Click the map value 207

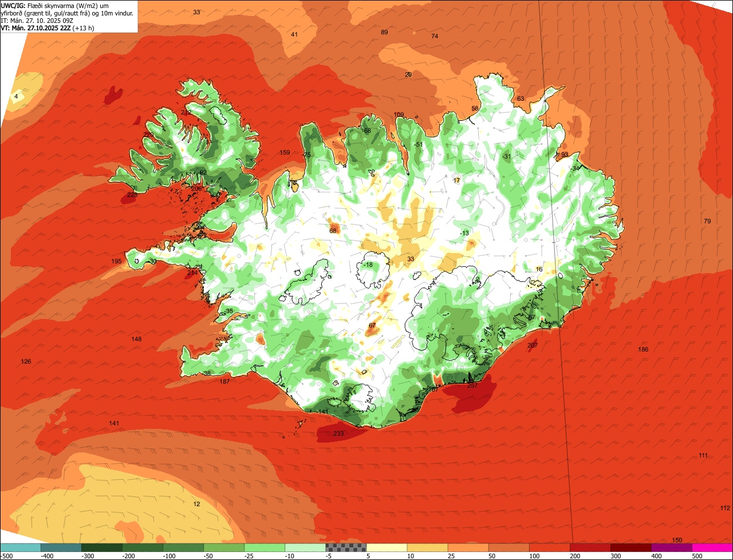533,346
